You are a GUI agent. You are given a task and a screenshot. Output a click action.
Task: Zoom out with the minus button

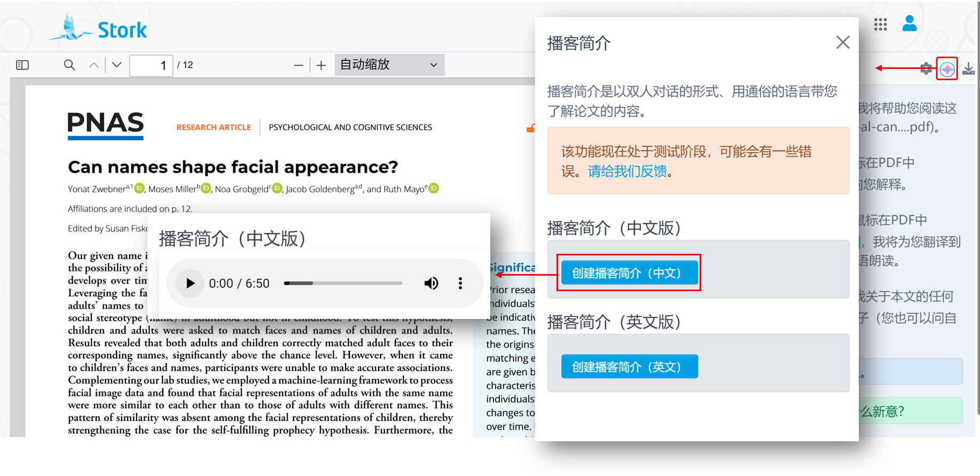point(299,66)
